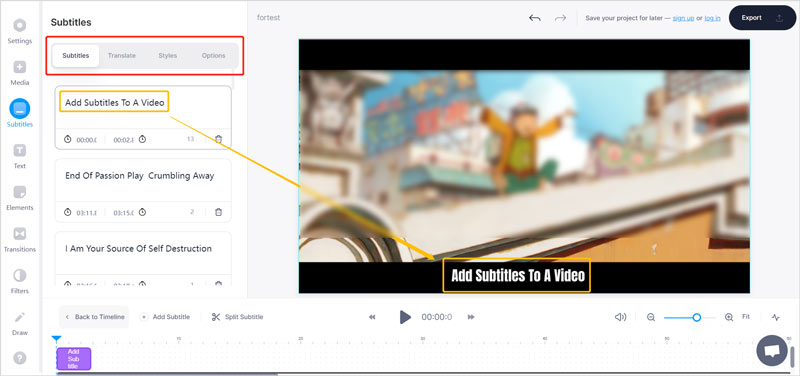The height and width of the screenshot is (376, 800).
Task: Click the 00:02 end time of first subtitle
Action: (123, 140)
